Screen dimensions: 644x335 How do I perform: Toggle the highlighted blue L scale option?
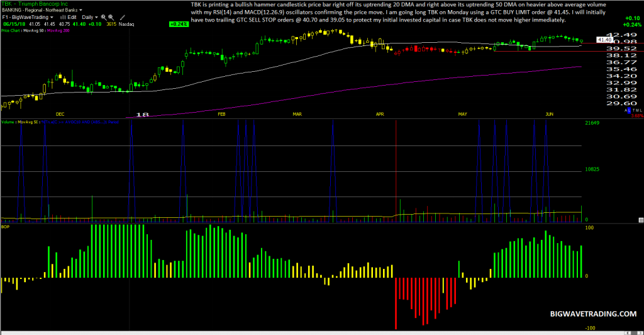(x=629, y=111)
